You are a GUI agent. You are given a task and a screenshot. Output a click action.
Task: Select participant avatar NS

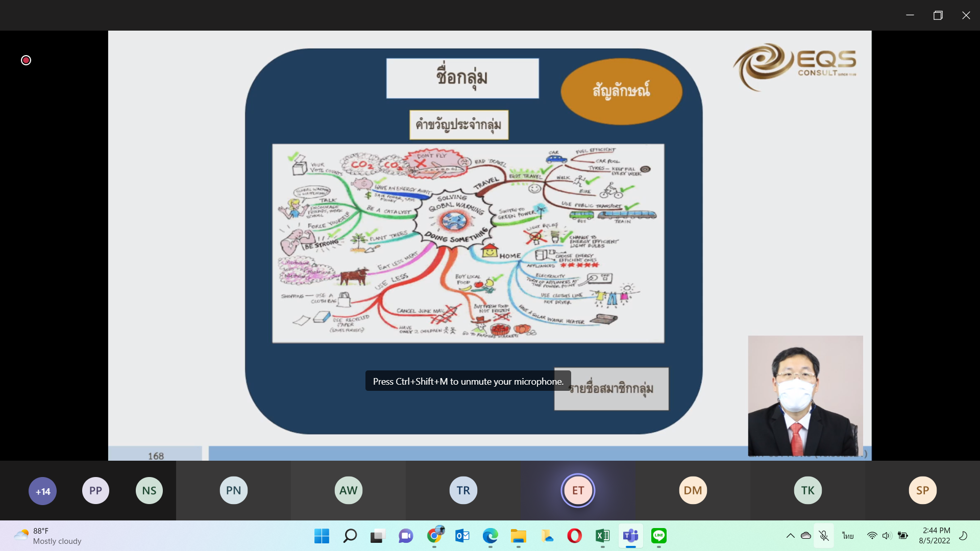tap(149, 490)
